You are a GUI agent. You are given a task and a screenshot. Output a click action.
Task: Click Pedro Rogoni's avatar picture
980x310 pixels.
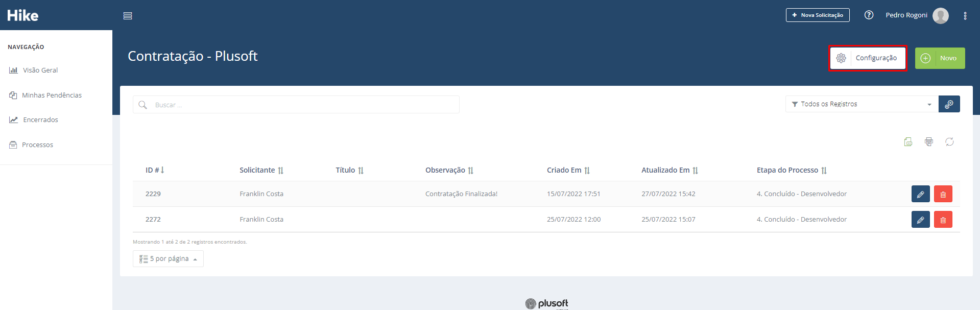click(941, 16)
